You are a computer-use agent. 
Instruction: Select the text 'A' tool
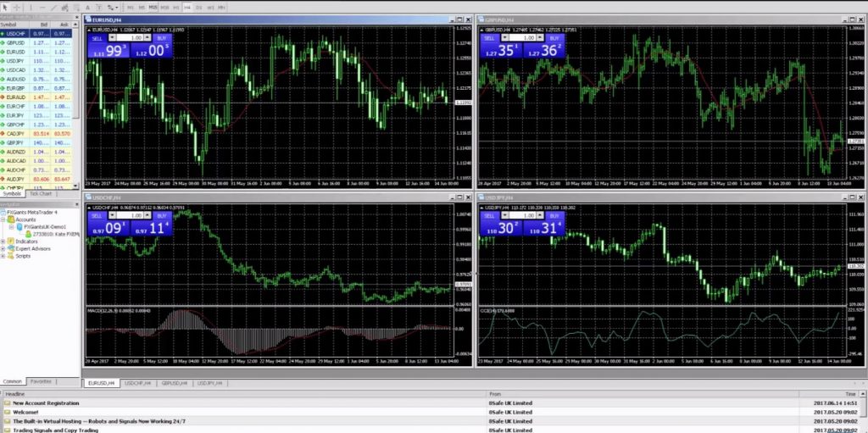[x=87, y=7]
